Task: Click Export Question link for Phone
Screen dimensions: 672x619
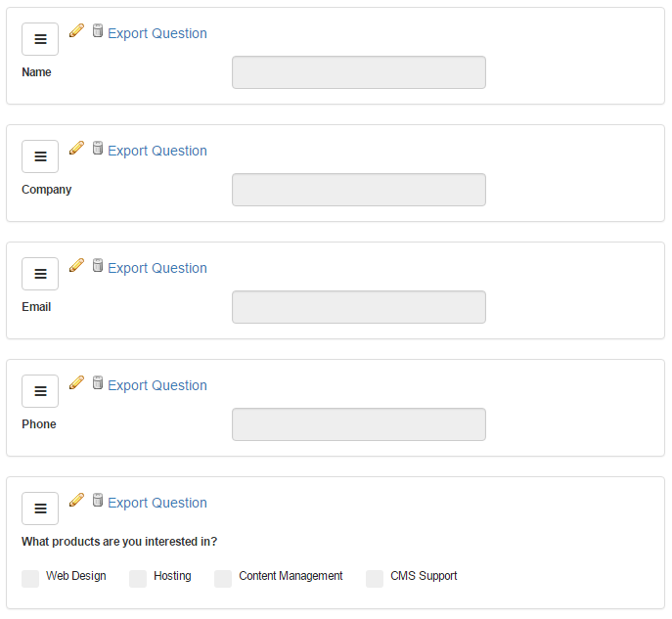Action: click(157, 385)
